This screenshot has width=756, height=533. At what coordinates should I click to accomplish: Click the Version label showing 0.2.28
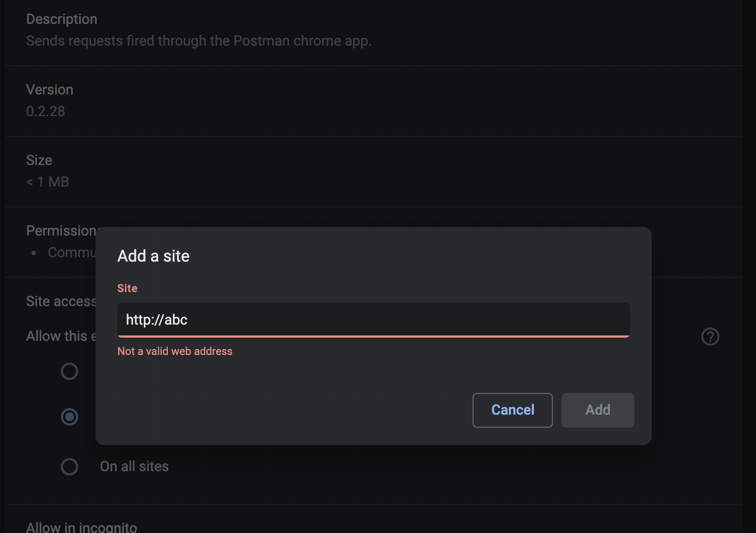(49, 89)
